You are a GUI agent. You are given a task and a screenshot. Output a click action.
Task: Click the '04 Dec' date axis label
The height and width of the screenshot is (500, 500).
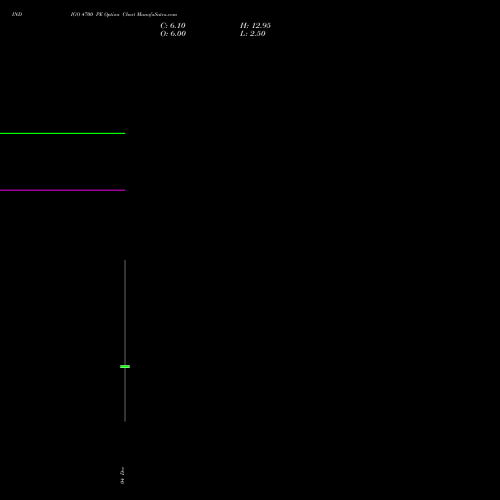point(122,475)
